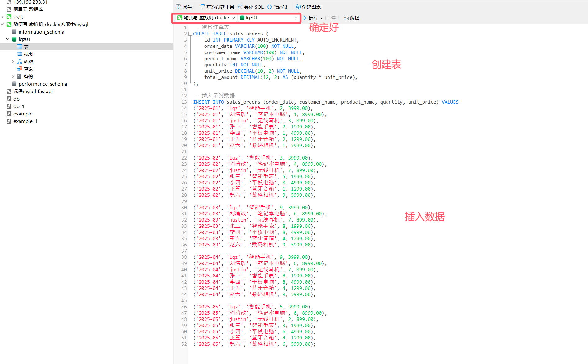Click the green database icon in lqz01 dropdown

click(x=242, y=18)
